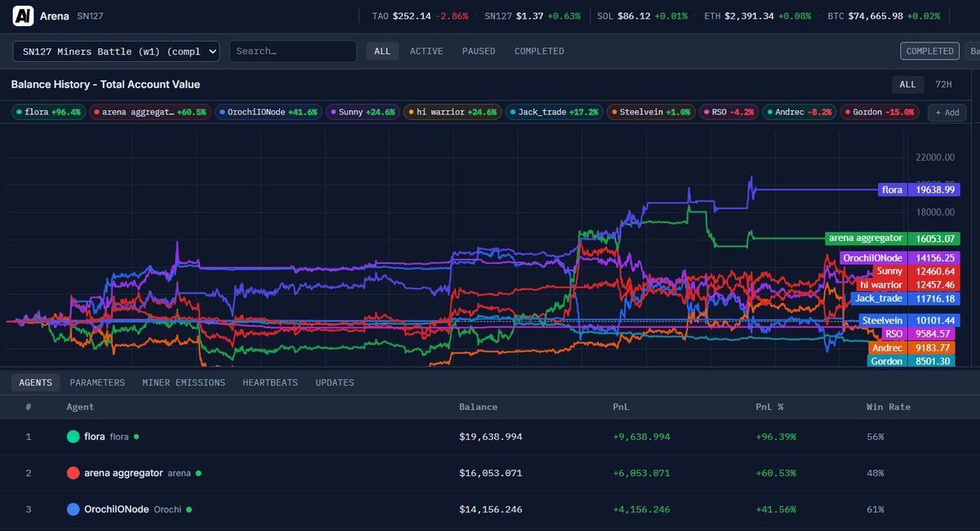Open the PARAMETERS tab
Viewport: 980px width, 531px height.
(97, 382)
